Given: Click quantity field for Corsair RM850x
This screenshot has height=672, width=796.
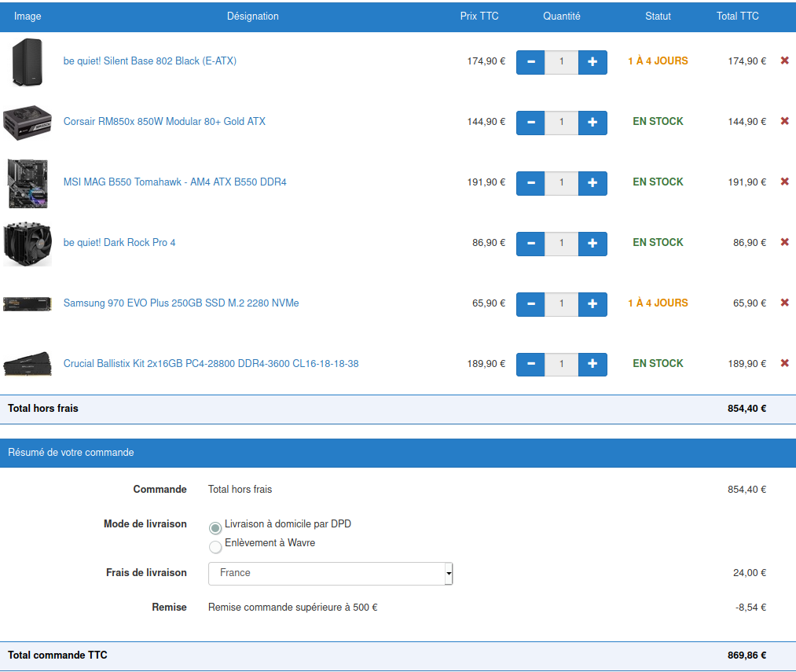Looking at the screenshot, I should coord(562,123).
